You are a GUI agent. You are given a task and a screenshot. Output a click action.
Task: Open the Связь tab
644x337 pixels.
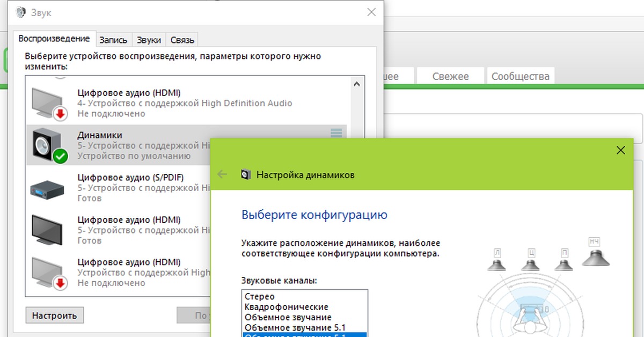click(x=182, y=40)
